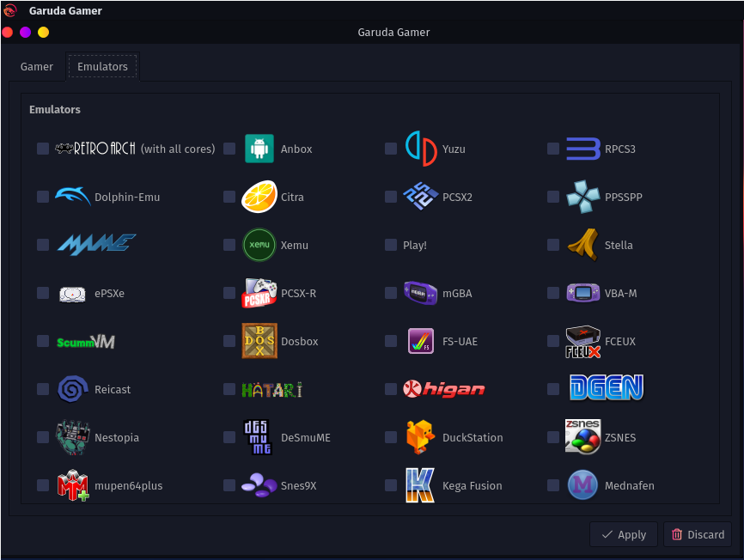Viewport: 744px width, 560px height.
Task: Click the DeSmuME icon
Action: pyautogui.click(x=258, y=437)
